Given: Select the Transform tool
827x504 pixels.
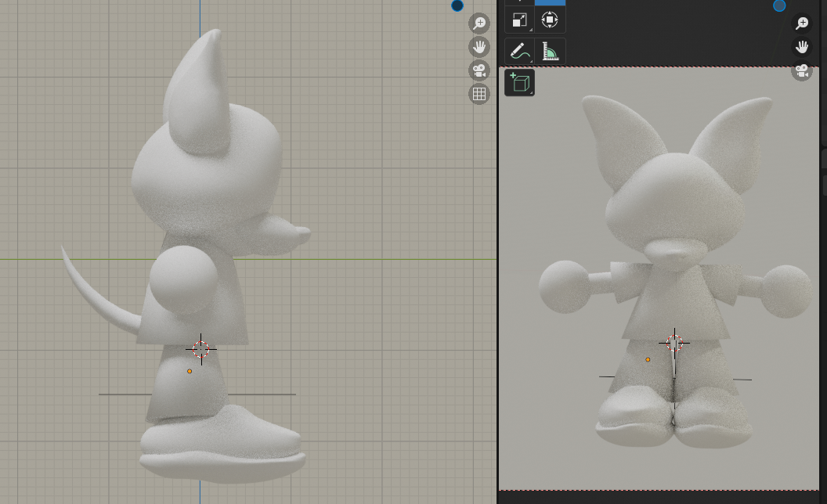Looking at the screenshot, I should click(x=550, y=20).
